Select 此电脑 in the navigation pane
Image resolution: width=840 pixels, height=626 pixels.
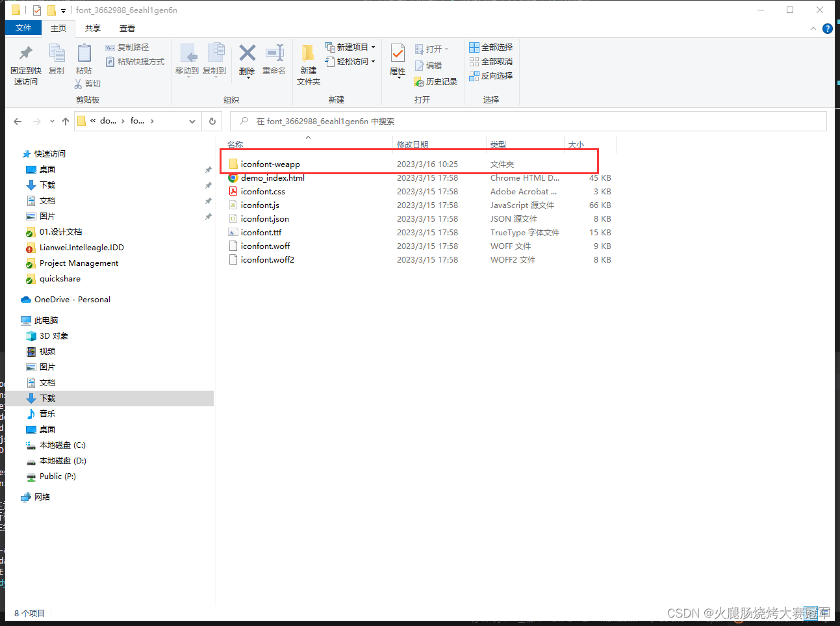click(46, 320)
